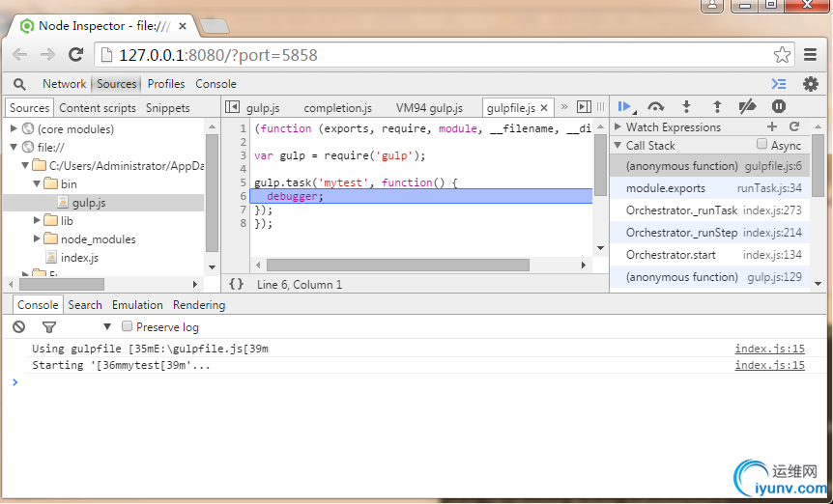This screenshot has height=504, width=833.
Task: Select Orchestrator._runStep stack frame
Action: coord(709,233)
